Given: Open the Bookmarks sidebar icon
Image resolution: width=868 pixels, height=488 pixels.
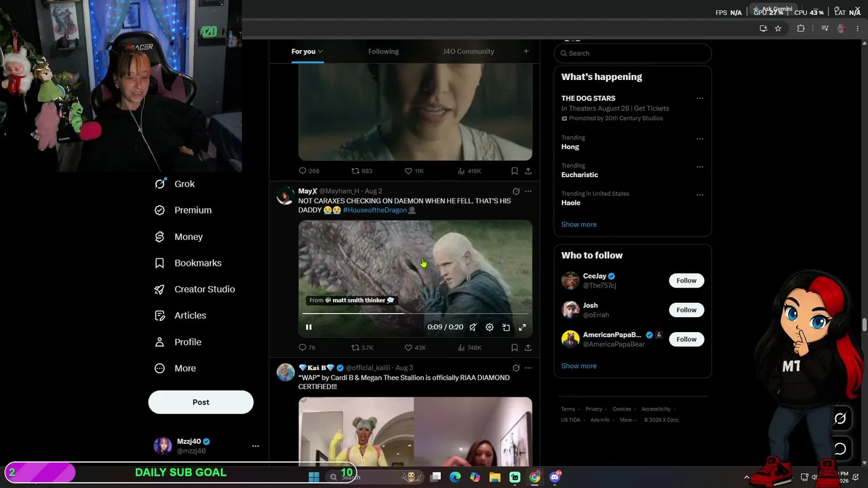Looking at the screenshot, I should (159, 263).
